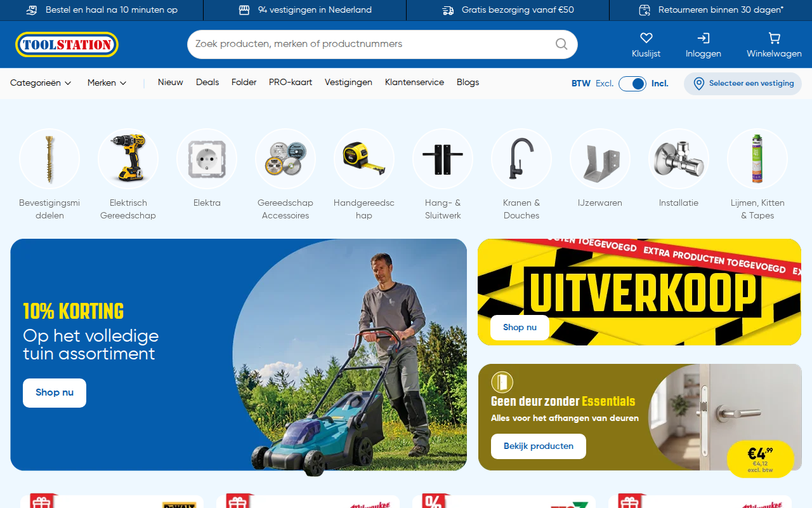Viewport: 812px width, 508px height.
Task: Open IJzerwaren bracket icon
Action: click(x=600, y=159)
